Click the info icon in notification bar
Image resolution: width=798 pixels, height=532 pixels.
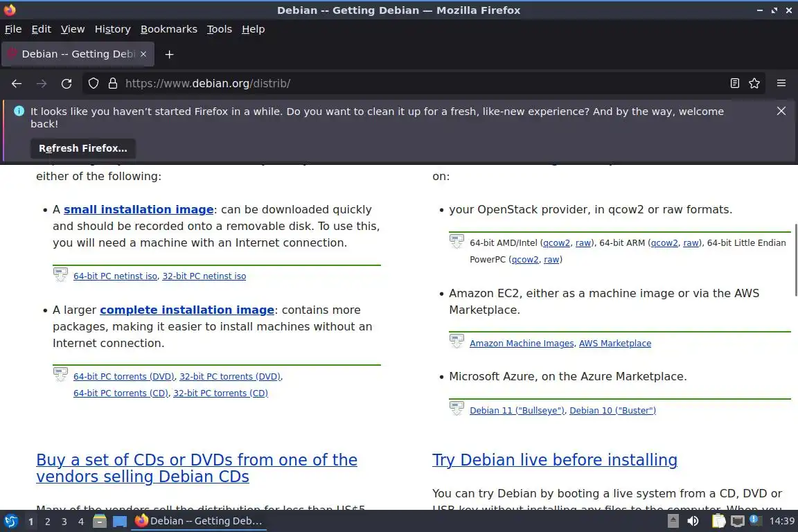(x=19, y=111)
